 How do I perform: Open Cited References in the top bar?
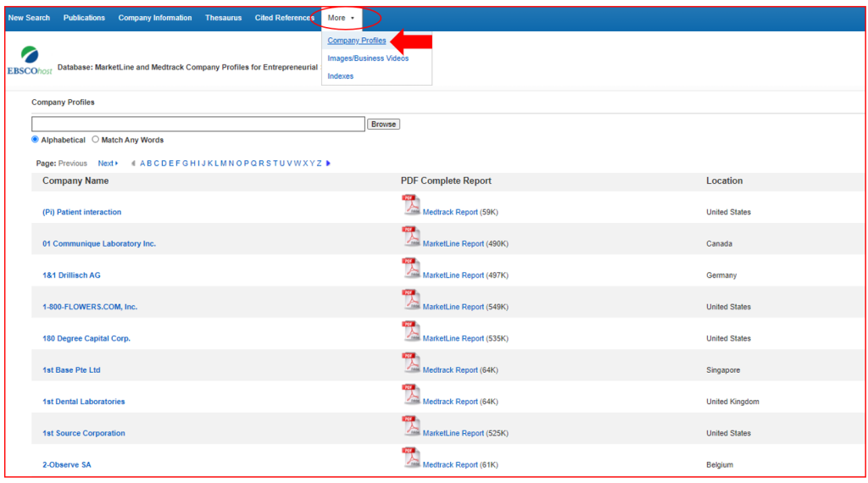pos(285,18)
